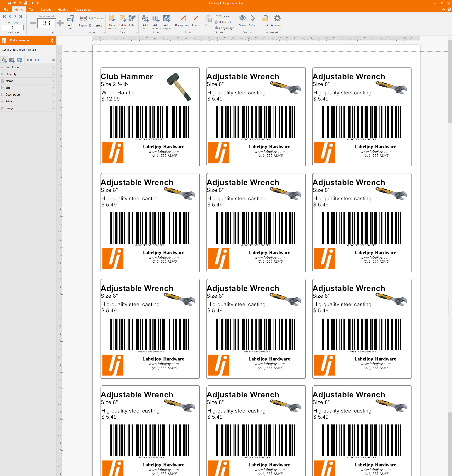Click the Labels in set value field
The width and height of the screenshot is (452, 476).
point(47,23)
